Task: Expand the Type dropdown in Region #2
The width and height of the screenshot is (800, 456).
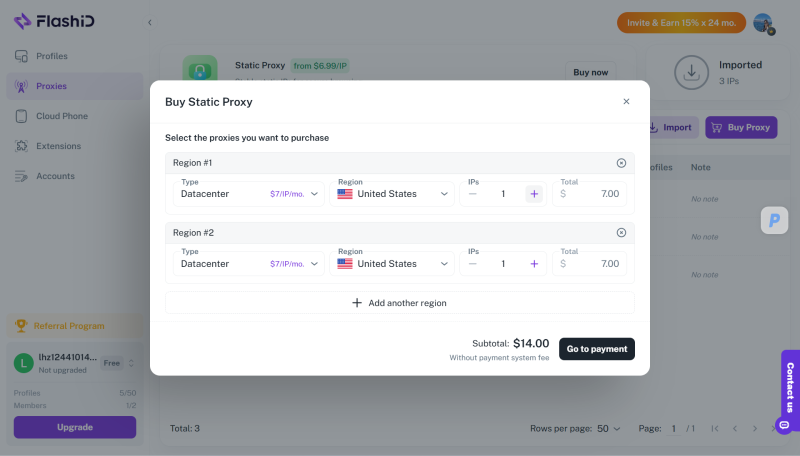Action: 246,264
